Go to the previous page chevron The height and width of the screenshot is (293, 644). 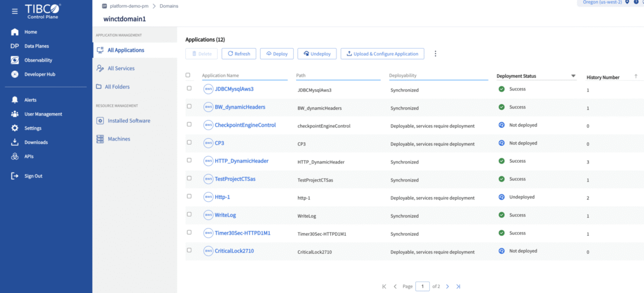pos(395,286)
